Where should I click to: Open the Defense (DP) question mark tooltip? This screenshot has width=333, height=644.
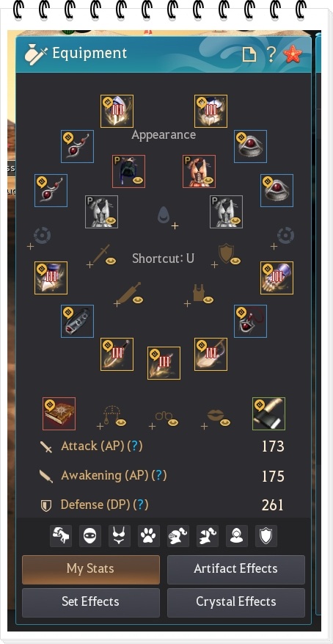141,504
